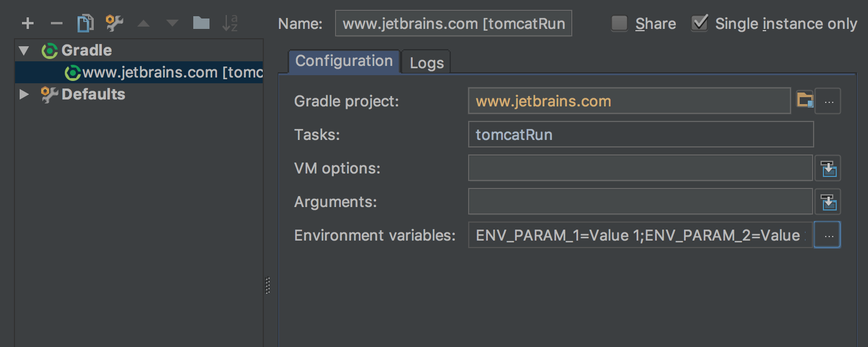
Task: Toggle Single instance only checkbox
Action: [x=700, y=24]
